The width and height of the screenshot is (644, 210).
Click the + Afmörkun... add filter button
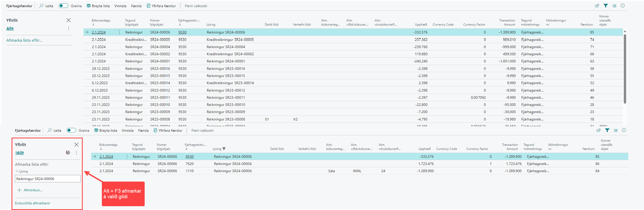click(x=30, y=190)
